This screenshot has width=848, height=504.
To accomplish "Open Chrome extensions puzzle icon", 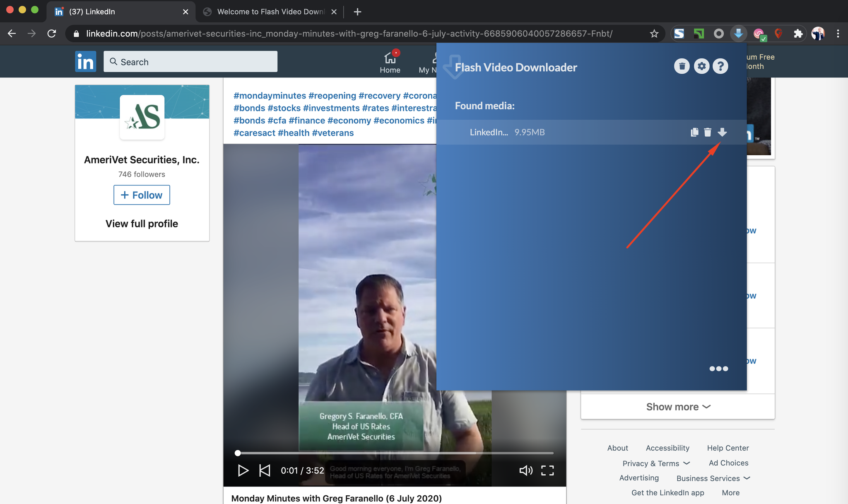I will [798, 34].
